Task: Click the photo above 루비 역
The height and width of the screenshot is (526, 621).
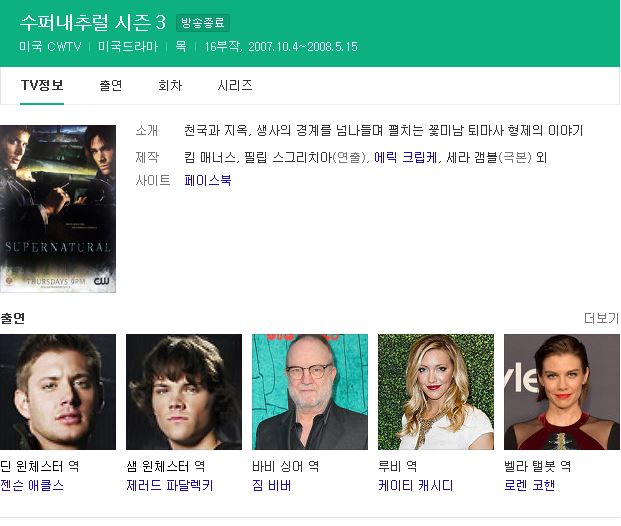Action: [x=436, y=392]
